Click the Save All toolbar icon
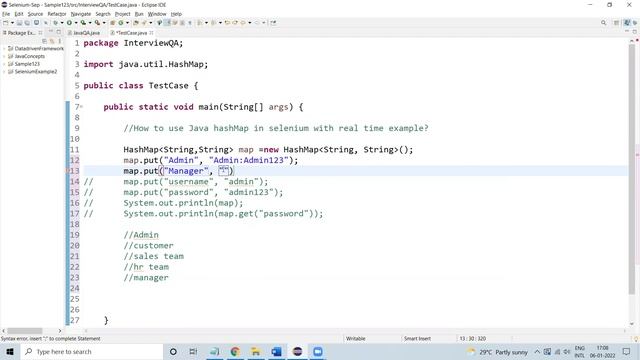Viewport: 640px width, 360px height. [27, 23]
